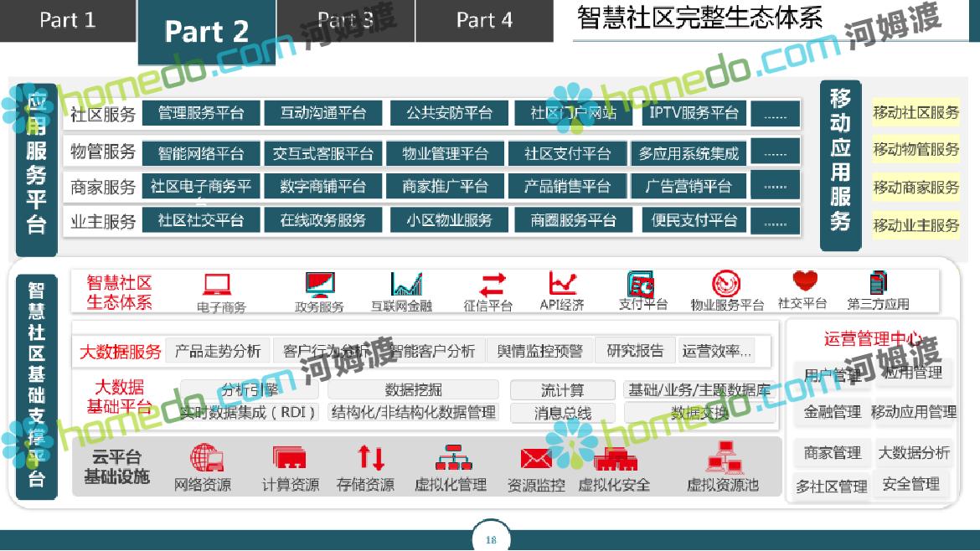Click the 社交平台 heart icon
980x551 pixels.
[804, 281]
